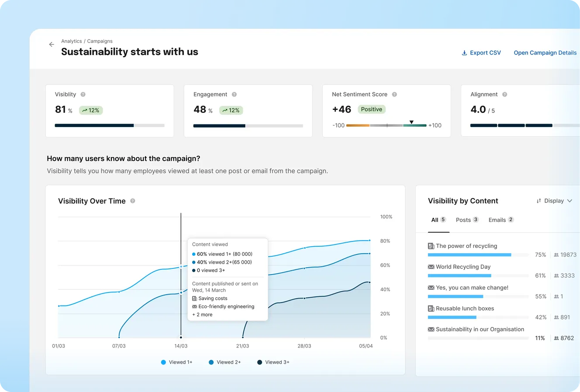
Task: Click the 75% value for recycling post
Action: pyautogui.click(x=541, y=255)
